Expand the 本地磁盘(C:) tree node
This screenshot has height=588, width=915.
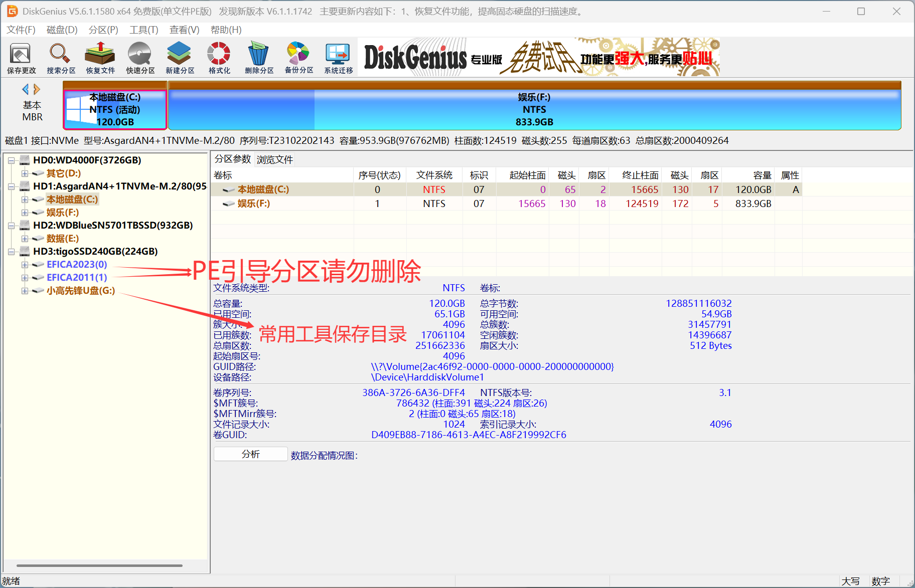(24, 200)
